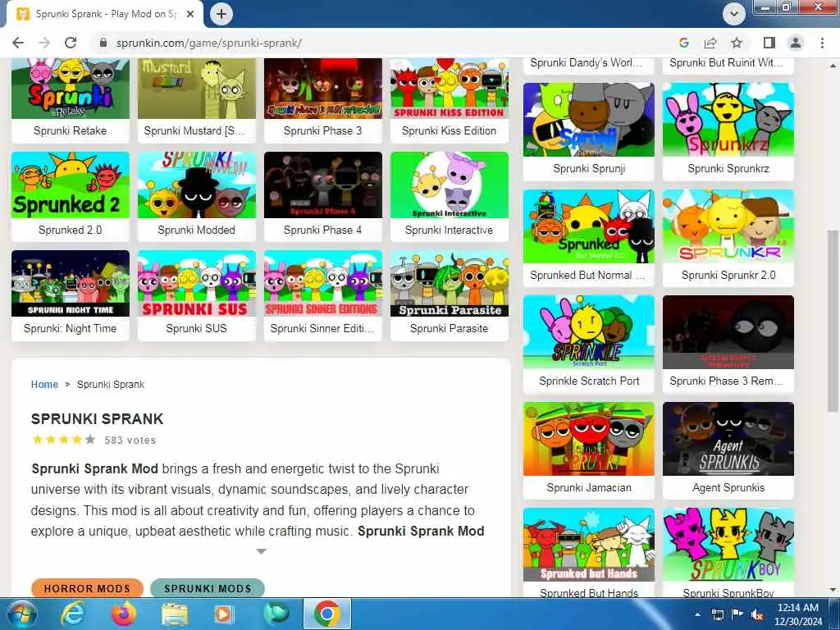Screen dimensions: 840x630
Task: Rate the game using star rating
Action: tap(64, 440)
